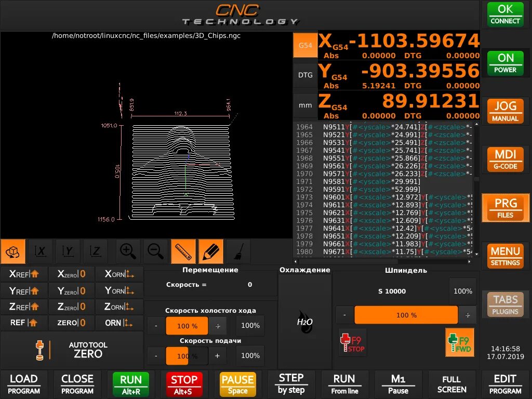
Task: Decrease the spindle speed override with minus
Action: (x=344, y=315)
